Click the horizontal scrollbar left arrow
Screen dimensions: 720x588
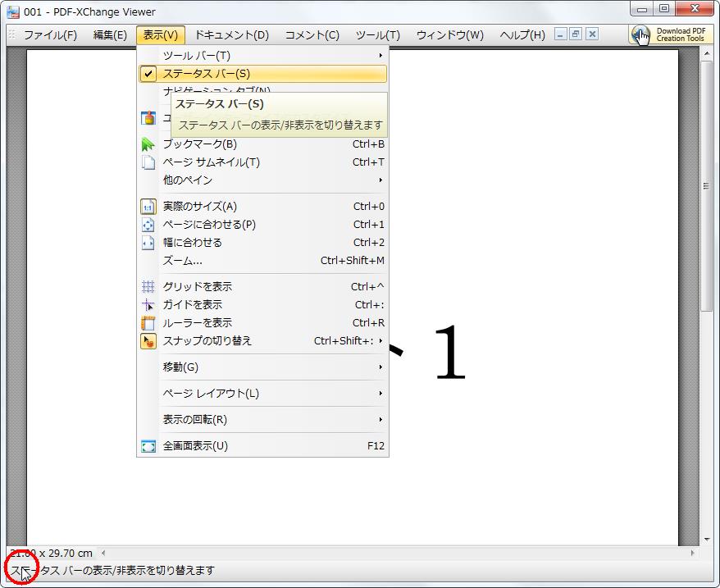coord(103,553)
